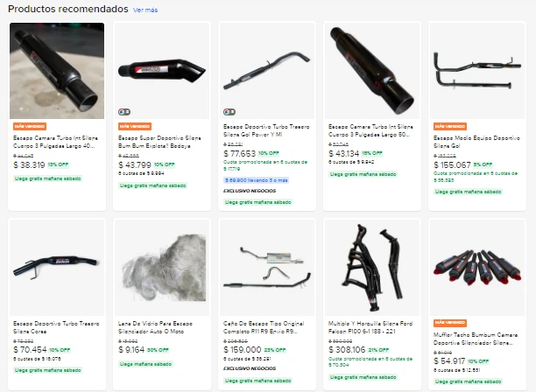This screenshot has height=392, width=536.
Task: Open Muffler Techo Bumbum Camara product image
Action: (x=476, y=268)
